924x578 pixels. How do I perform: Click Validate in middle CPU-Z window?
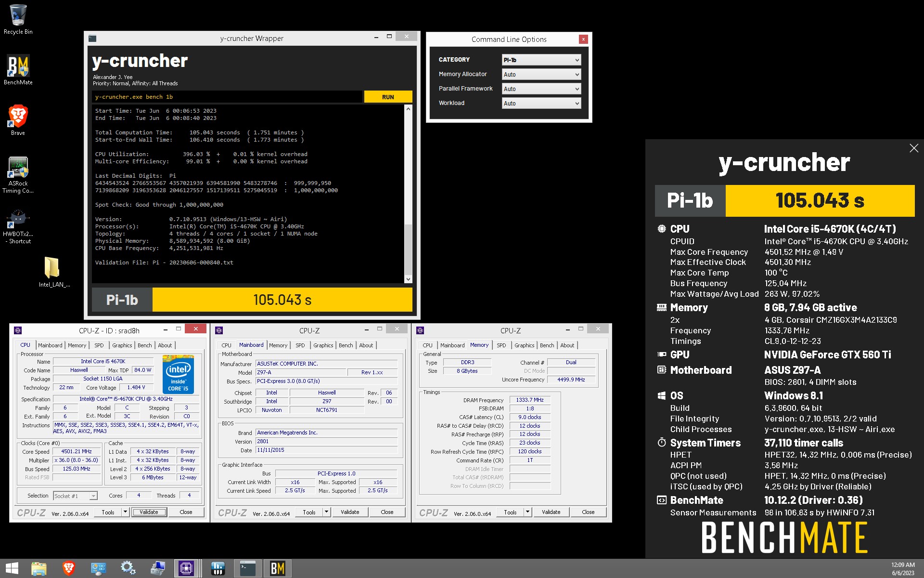350,512
